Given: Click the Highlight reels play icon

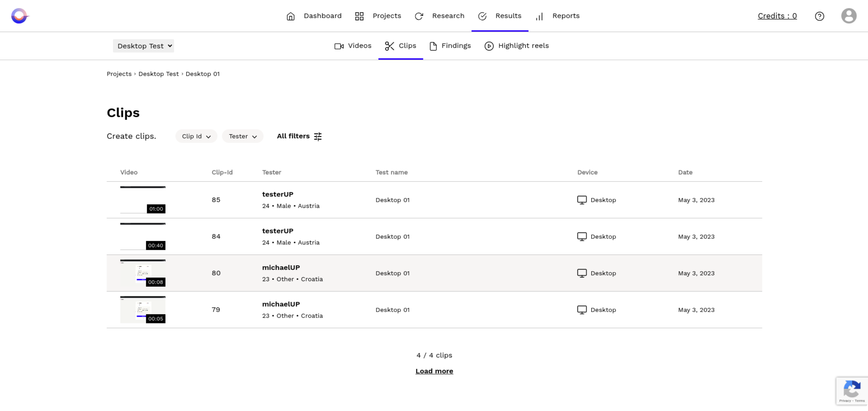Looking at the screenshot, I should pos(489,45).
